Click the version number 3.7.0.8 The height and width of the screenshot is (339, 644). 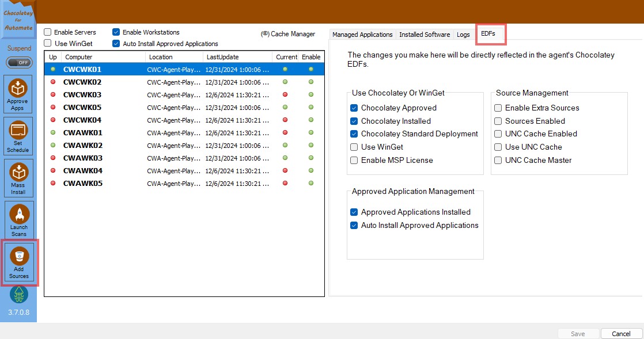click(18, 313)
